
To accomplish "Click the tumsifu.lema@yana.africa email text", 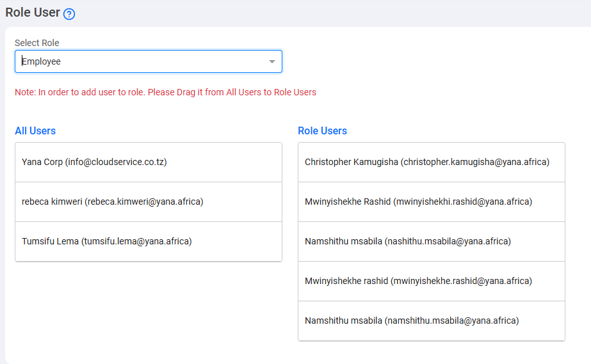I will coord(136,242).
